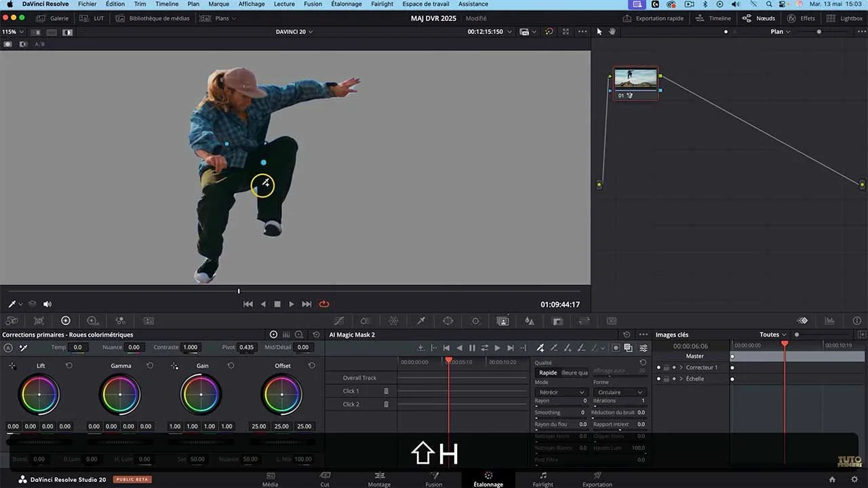Switch to the Exportation page tab

point(597,479)
